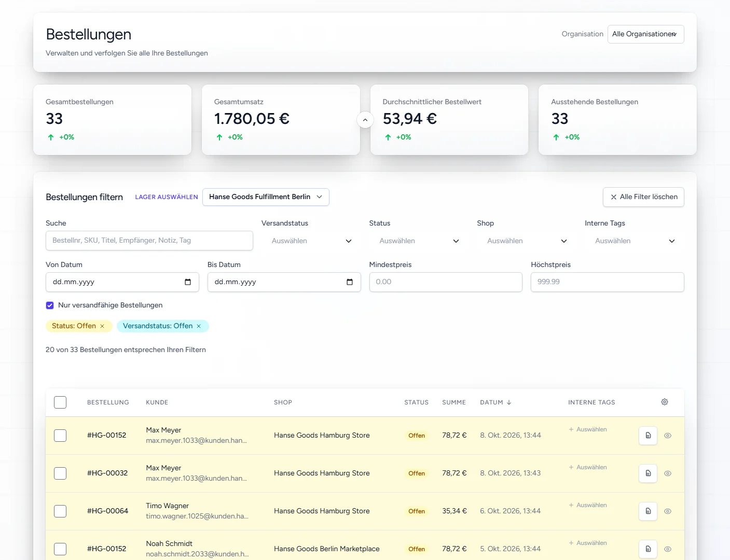Screen dimensions: 730x560
Task: Click the order number '#HG-00032'
Action: [x=107, y=473]
